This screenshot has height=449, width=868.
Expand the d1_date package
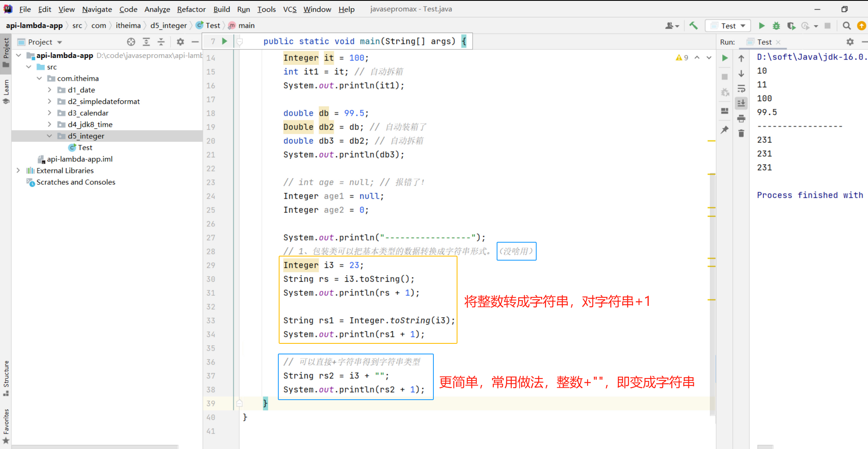[49, 90]
